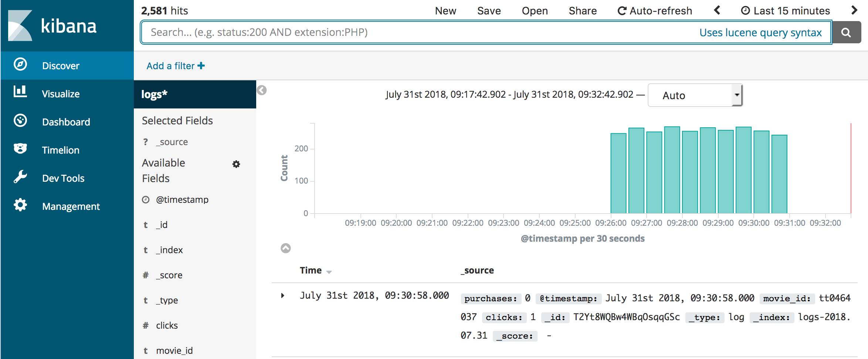Click the clicks: field label in document
The height and width of the screenshot is (359, 868).
(504, 318)
